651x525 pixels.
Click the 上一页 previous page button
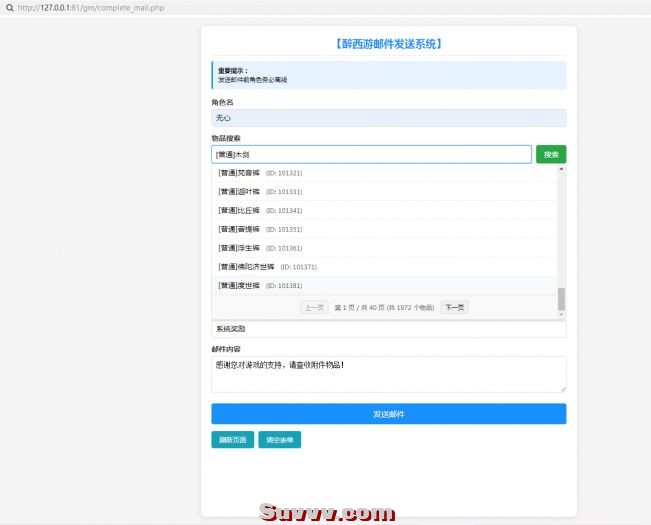tap(314, 308)
